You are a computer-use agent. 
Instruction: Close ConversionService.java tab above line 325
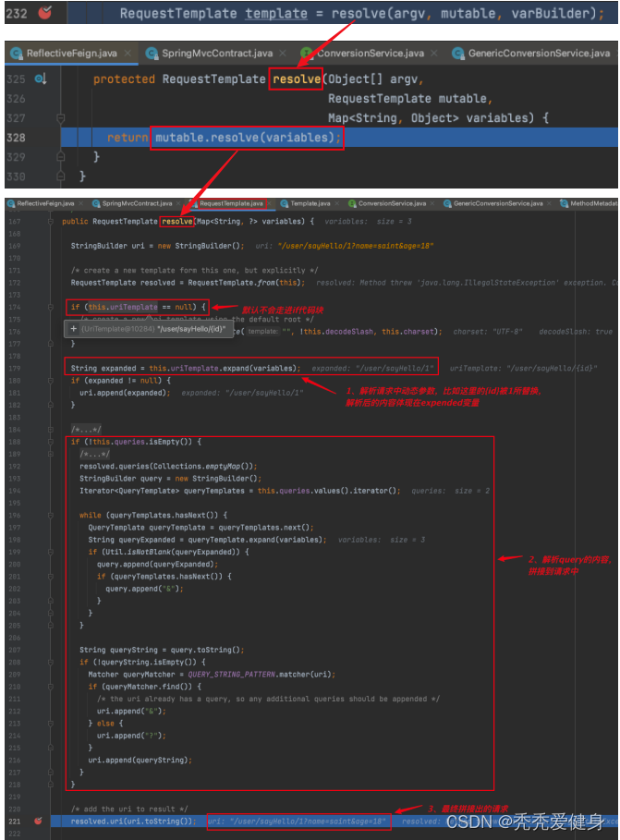(x=434, y=53)
